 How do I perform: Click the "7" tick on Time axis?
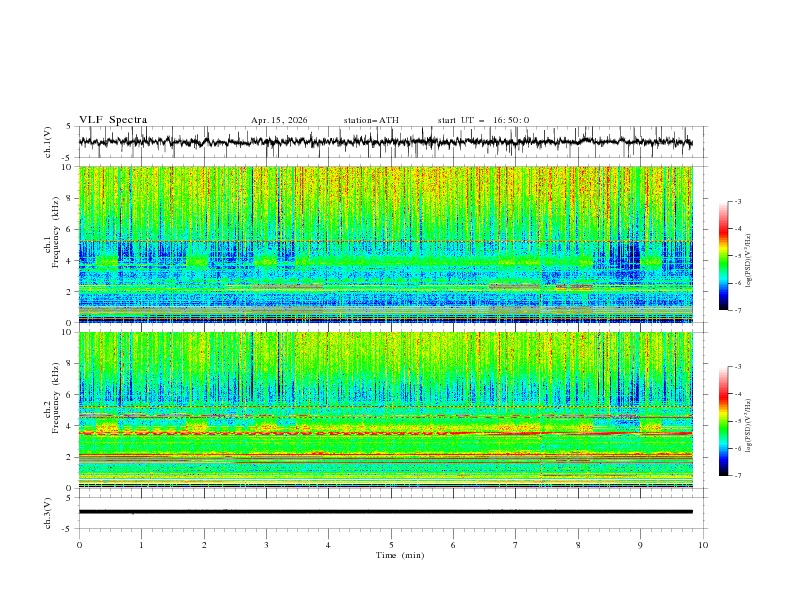(516, 545)
